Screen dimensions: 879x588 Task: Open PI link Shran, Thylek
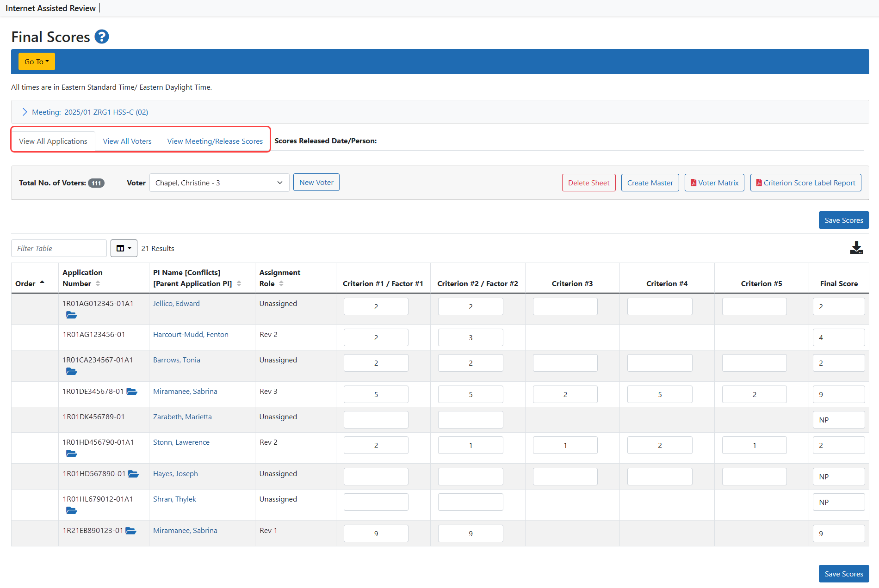[x=174, y=499]
